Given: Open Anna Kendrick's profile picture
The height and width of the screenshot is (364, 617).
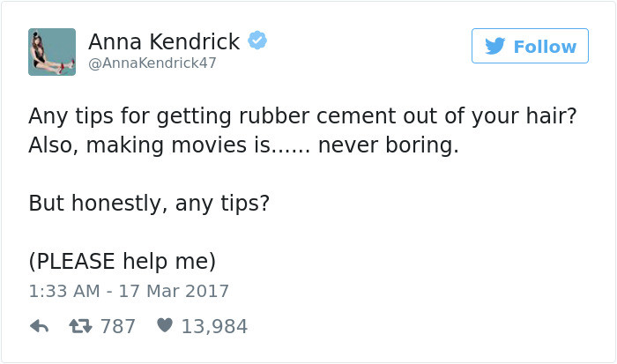Looking at the screenshot, I should (51, 52).
